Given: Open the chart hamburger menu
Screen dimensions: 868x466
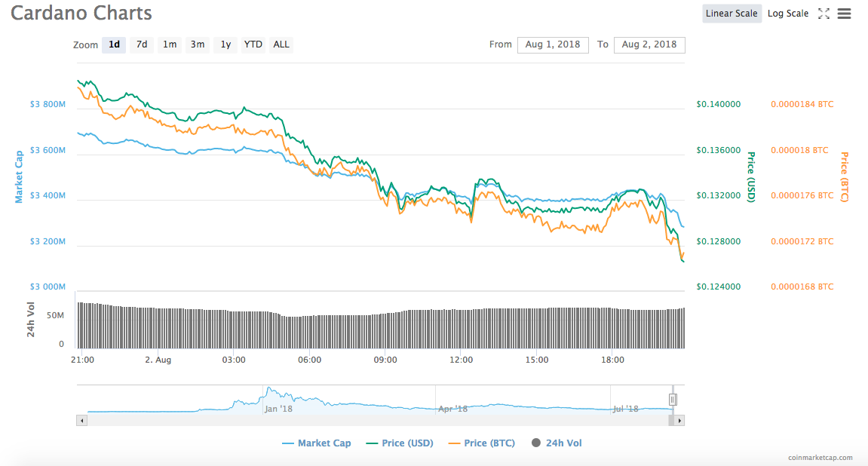Looking at the screenshot, I should pos(844,14).
